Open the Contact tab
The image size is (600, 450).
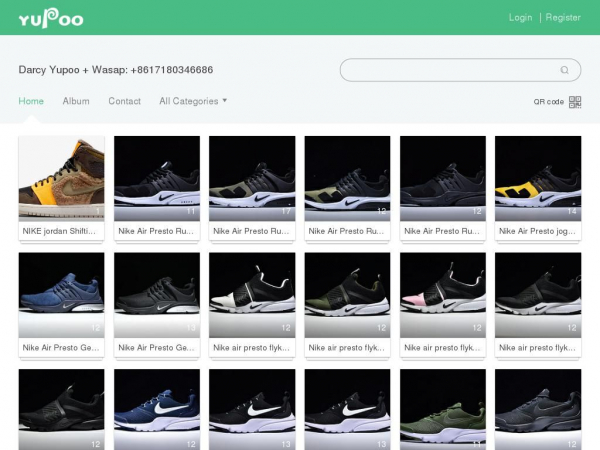[x=124, y=101]
